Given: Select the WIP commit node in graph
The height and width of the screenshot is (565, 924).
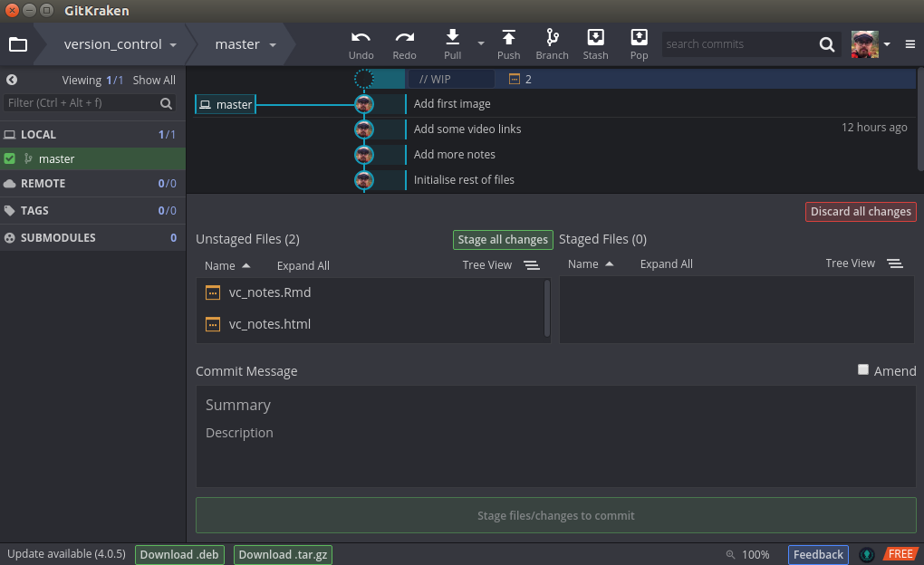Looking at the screenshot, I should coord(363,79).
